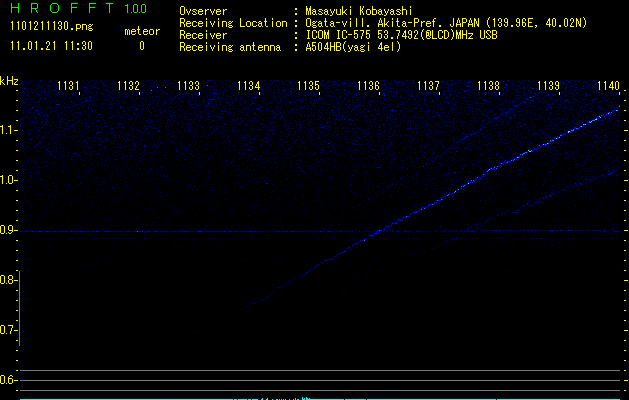The height and width of the screenshot is (400, 629).
Task: Click the version number 1.0.0
Action: tap(136, 8)
